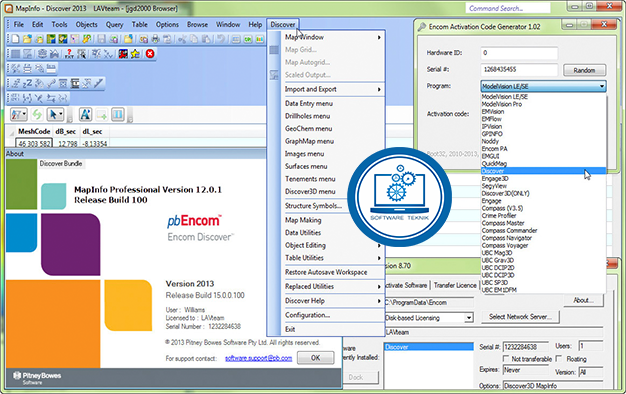Select ModelVision Pro in the Program list

(543, 104)
